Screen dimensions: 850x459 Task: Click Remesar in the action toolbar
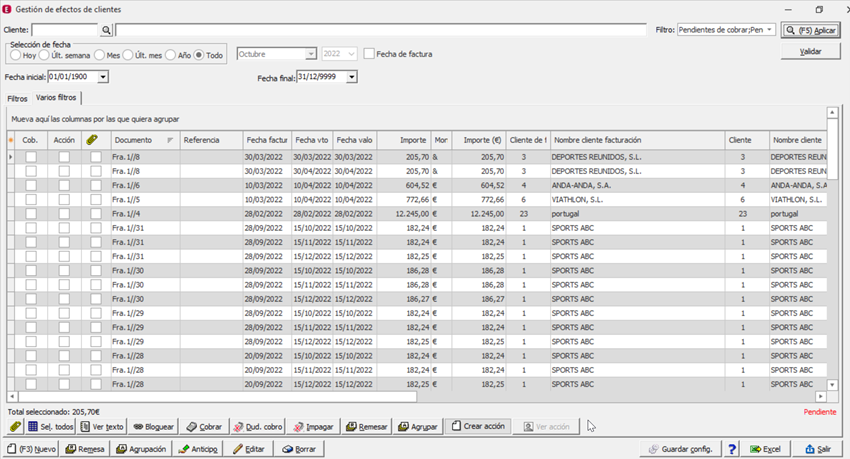pos(367,426)
